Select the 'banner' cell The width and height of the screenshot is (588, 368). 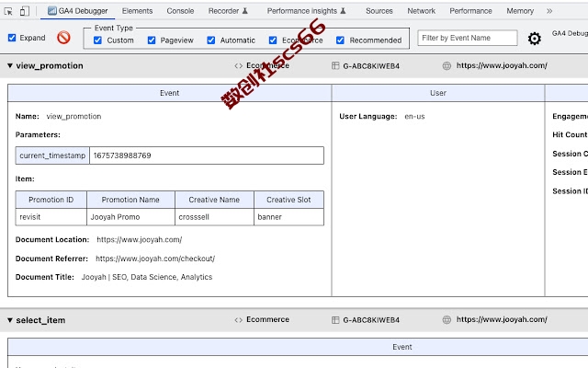(288, 217)
